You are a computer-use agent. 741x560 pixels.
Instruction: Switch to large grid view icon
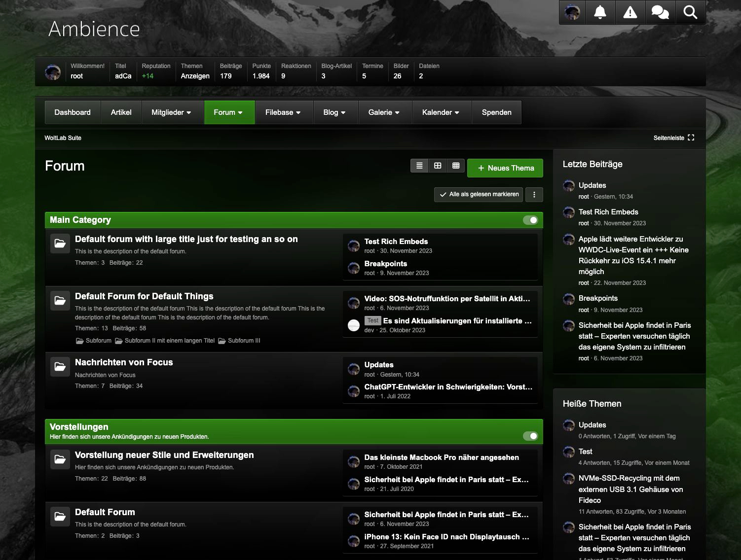pos(438,166)
